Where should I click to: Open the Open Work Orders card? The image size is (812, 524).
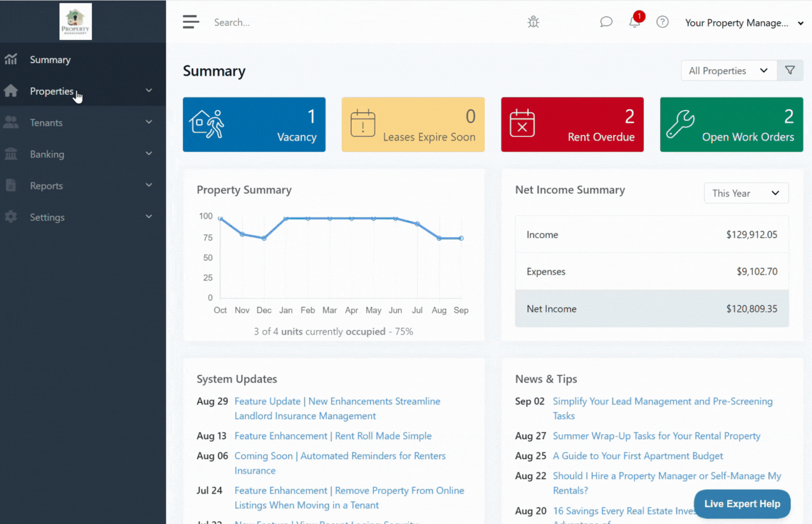pos(732,124)
